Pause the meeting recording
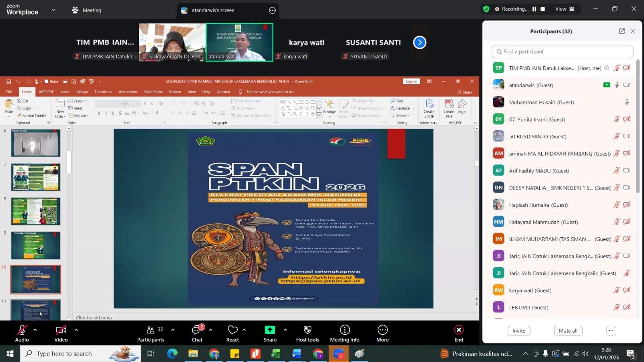This screenshot has width=644, height=362. click(x=535, y=9)
